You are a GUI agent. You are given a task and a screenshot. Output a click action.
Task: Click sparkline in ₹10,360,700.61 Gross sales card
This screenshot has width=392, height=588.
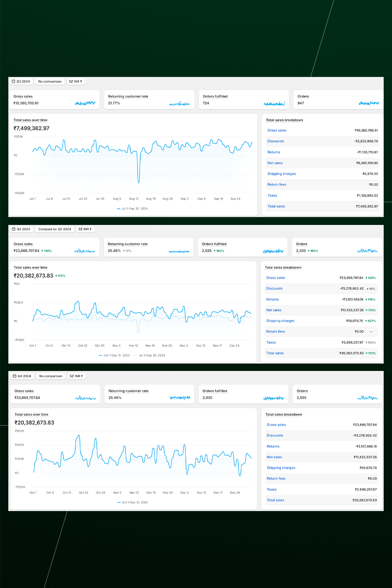(85, 103)
